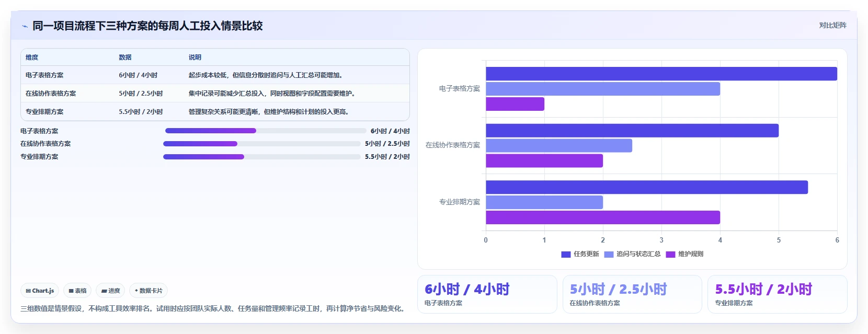Viewport: 868px width, 334px height.
Task: Click the 在线协作表格方案 label in the progress list
Action: click(45, 144)
